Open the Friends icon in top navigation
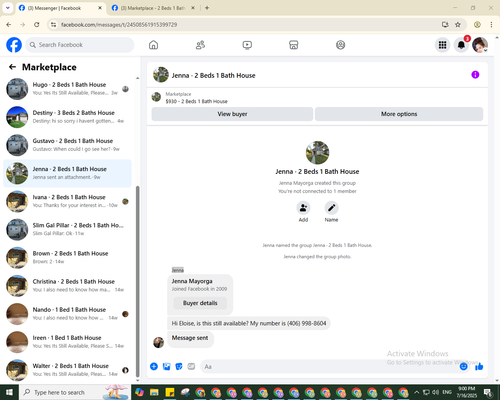 click(x=200, y=45)
